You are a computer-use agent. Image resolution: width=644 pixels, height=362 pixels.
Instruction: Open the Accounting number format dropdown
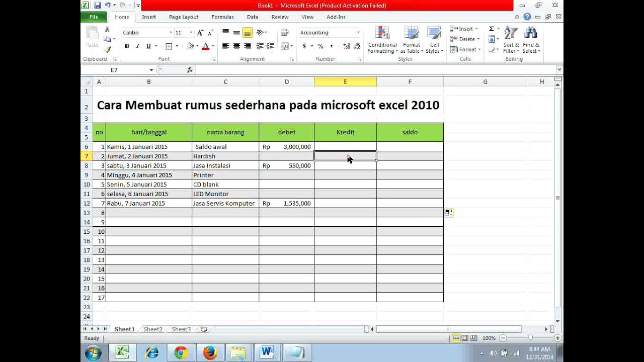click(358, 33)
